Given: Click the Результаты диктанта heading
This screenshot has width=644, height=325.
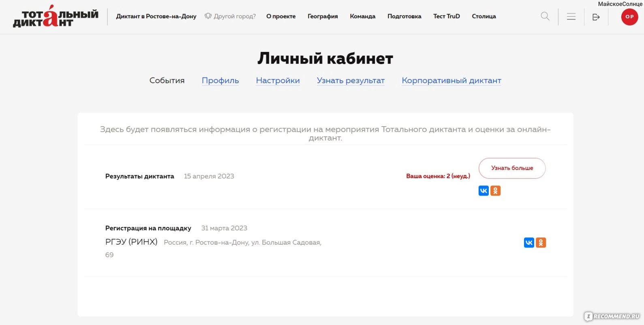Looking at the screenshot, I should click(140, 176).
